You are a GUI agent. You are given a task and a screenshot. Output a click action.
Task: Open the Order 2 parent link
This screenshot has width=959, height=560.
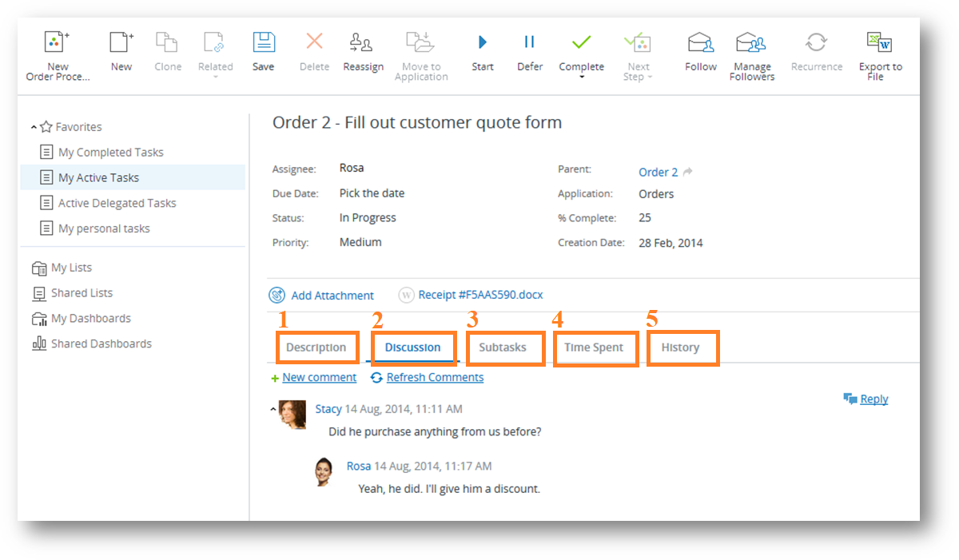(658, 172)
